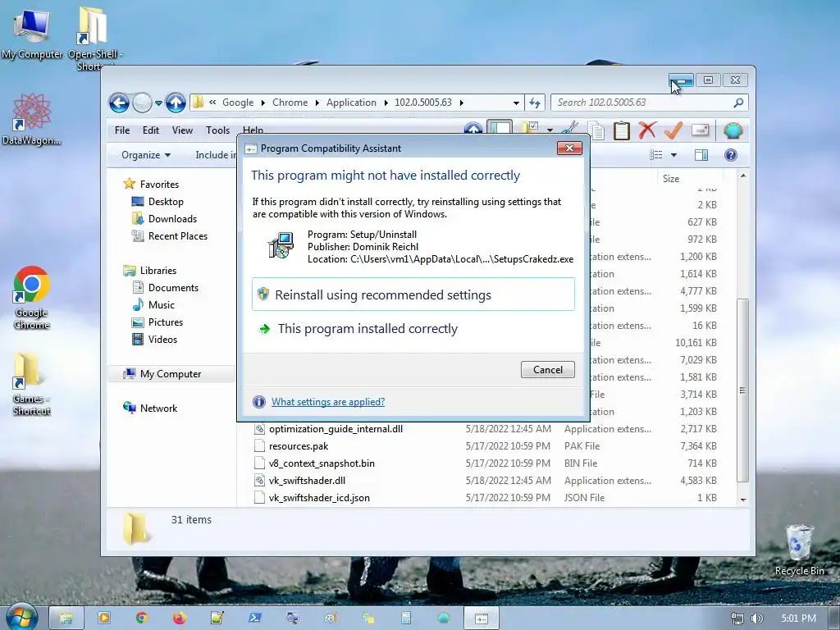Click the Paste clipboard toolbar icon
The height and width of the screenshot is (630, 840).
[x=622, y=130]
